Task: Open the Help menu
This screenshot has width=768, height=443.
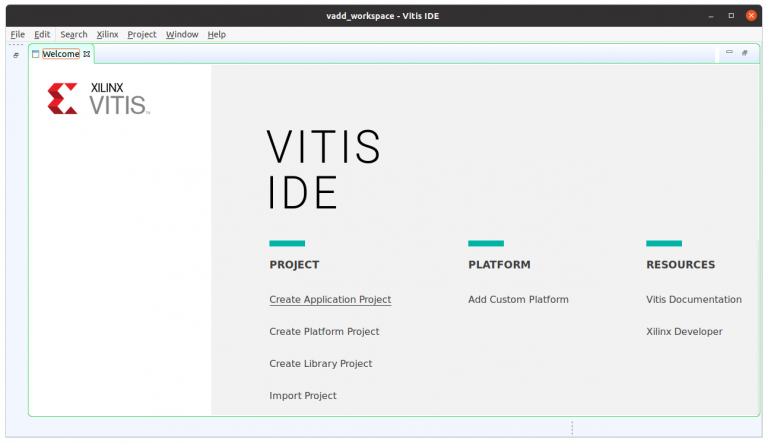Action: [216, 34]
